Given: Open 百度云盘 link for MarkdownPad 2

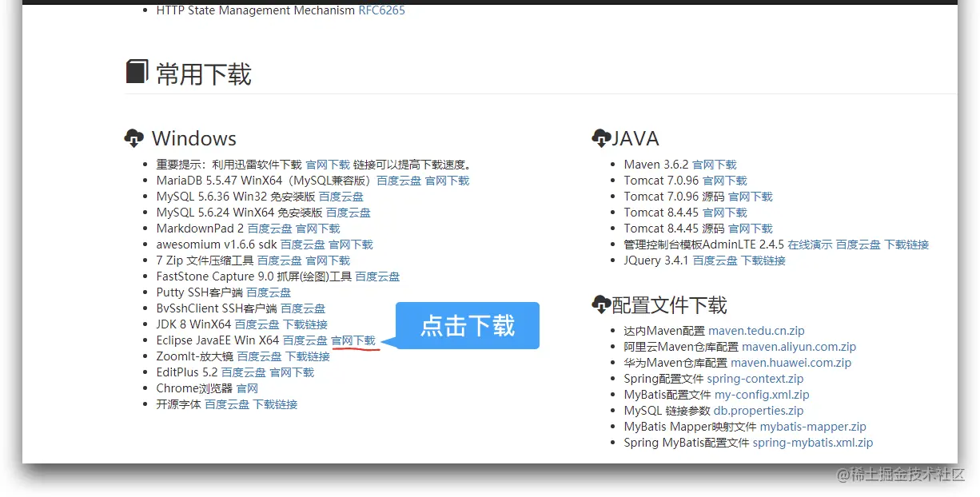Looking at the screenshot, I should point(270,229).
